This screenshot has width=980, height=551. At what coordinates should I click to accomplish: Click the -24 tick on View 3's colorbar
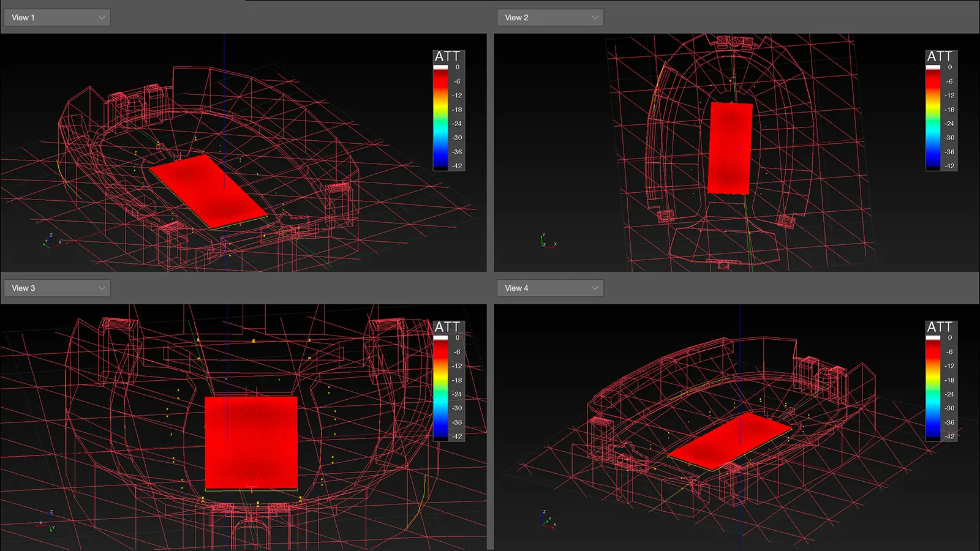coord(456,394)
